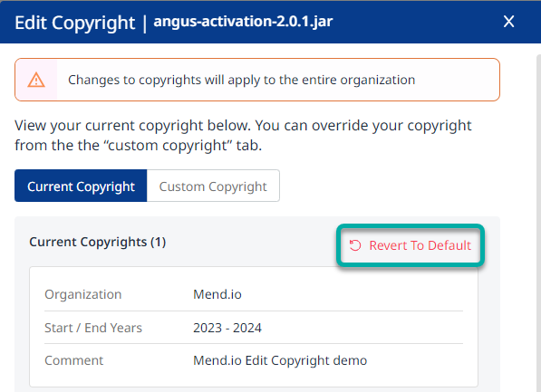The image size is (541, 392).
Task: Select the Mend.io organization value
Action: click(217, 294)
